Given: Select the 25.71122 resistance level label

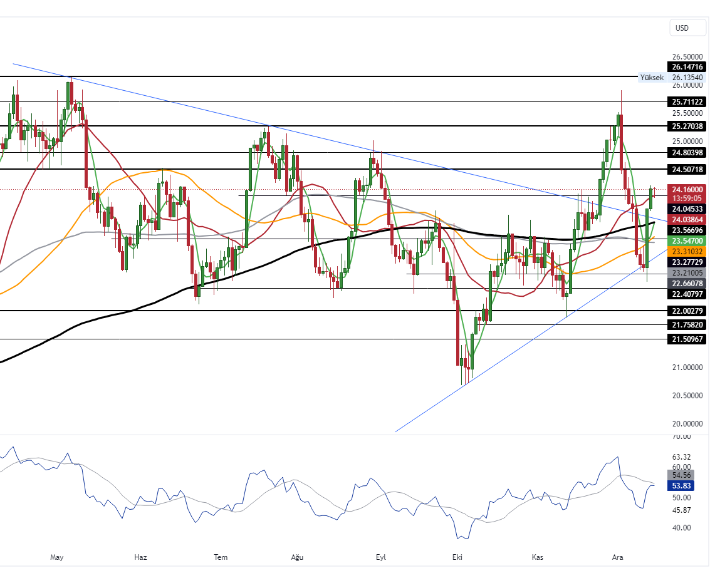Looking at the screenshot, I should (x=687, y=101).
